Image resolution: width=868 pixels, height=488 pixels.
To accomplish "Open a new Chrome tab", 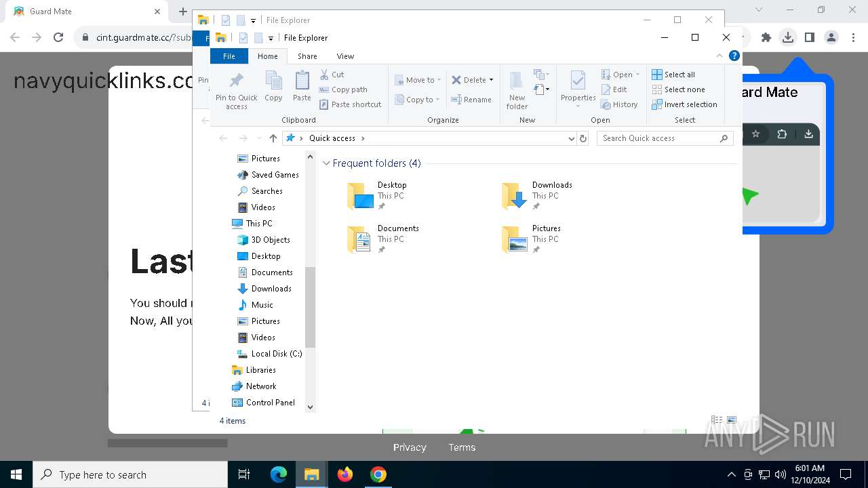I will pos(182,12).
